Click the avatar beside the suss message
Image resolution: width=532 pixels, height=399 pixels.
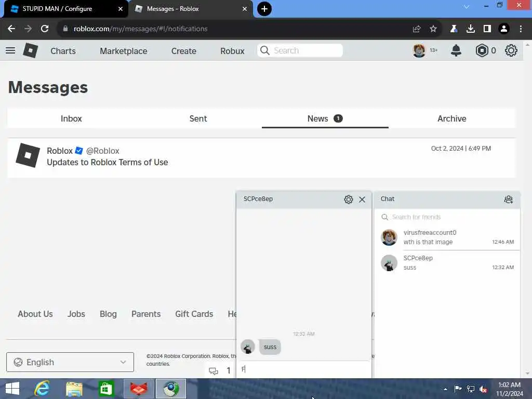tap(248, 347)
